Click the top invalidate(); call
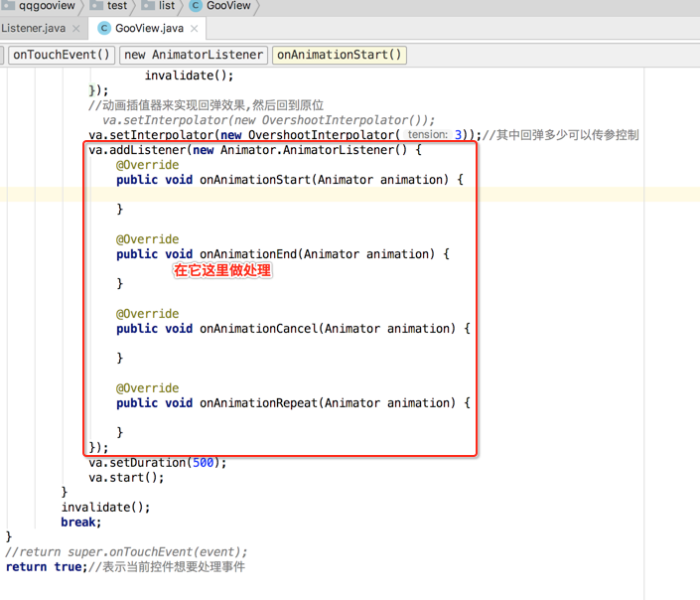The width and height of the screenshot is (700, 600). pos(189,75)
